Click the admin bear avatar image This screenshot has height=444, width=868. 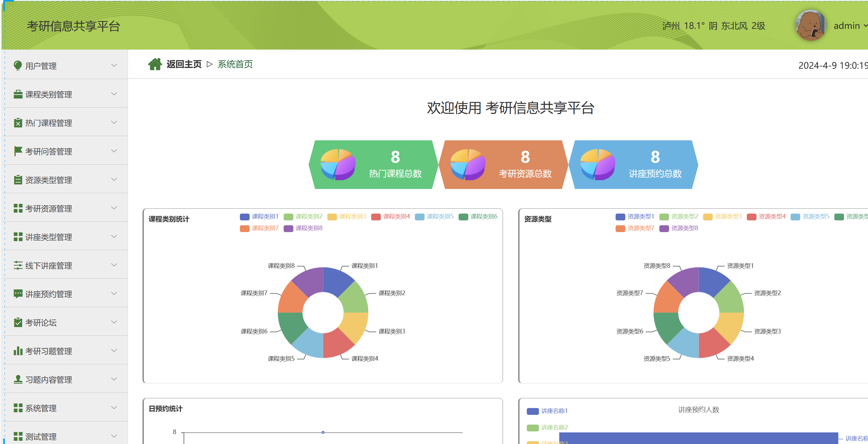click(x=810, y=25)
